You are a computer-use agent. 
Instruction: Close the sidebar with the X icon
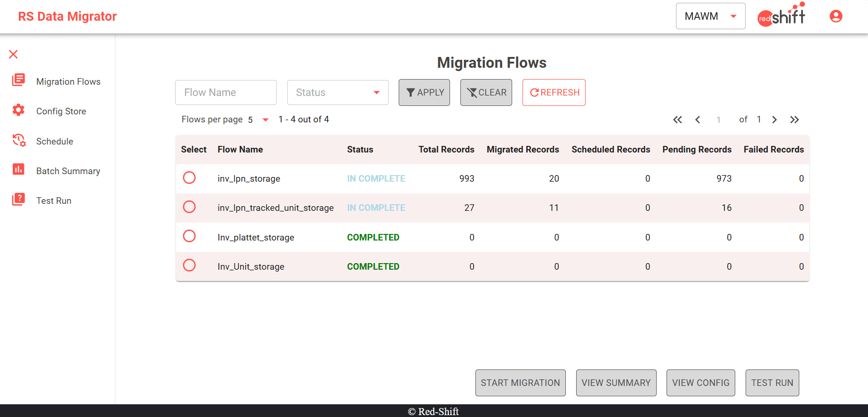pyautogui.click(x=13, y=55)
